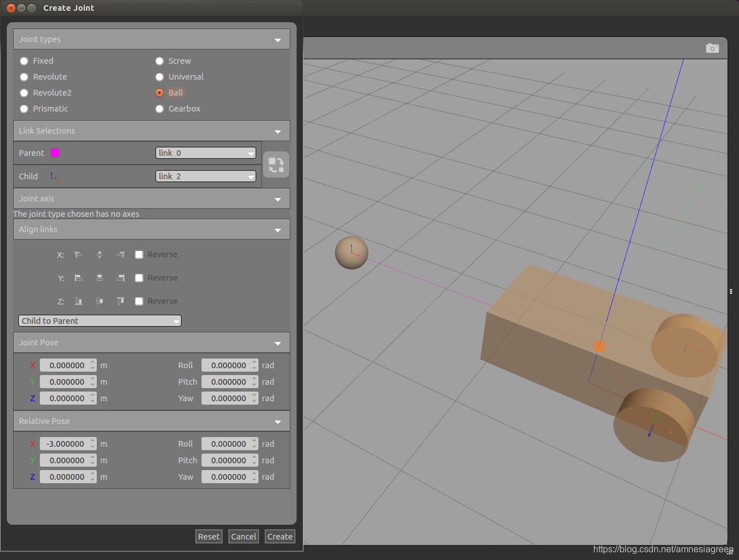This screenshot has height=560, width=739.
Task: Select the Prismatic joint type
Action: [x=24, y=109]
